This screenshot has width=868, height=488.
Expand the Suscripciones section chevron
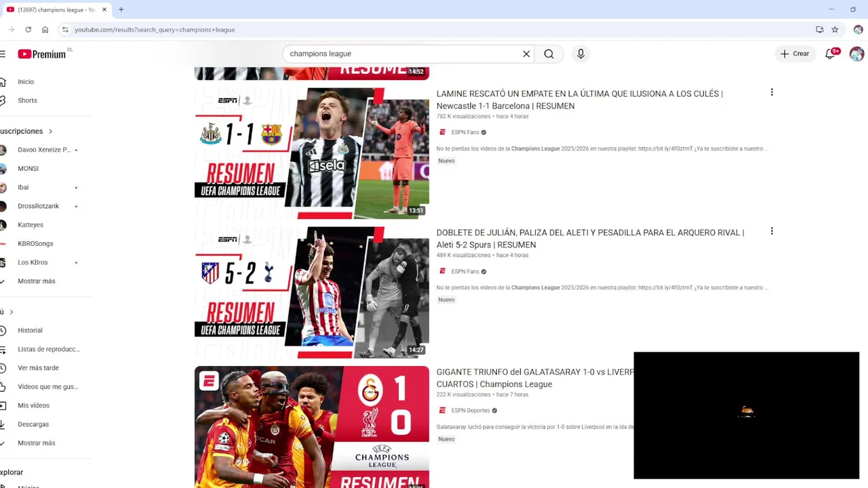click(50, 131)
